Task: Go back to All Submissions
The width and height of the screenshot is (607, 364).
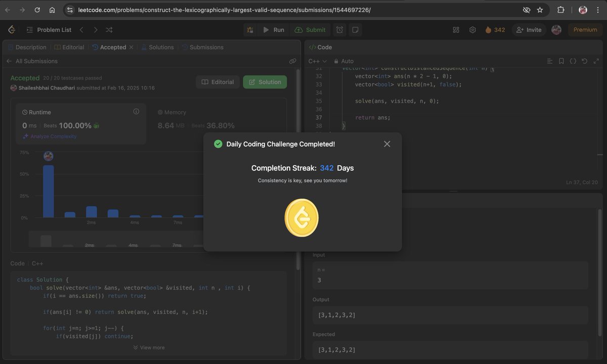Action: coord(32,61)
